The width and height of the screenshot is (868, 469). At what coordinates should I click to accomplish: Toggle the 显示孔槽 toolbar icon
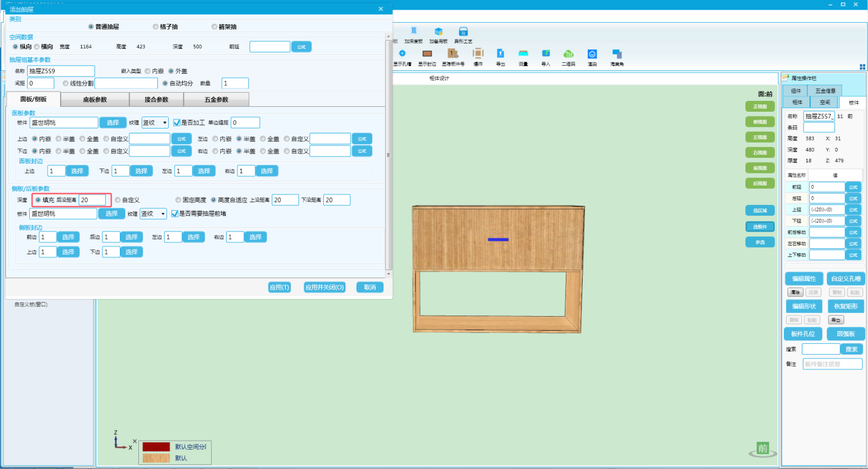click(x=402, y=54)
